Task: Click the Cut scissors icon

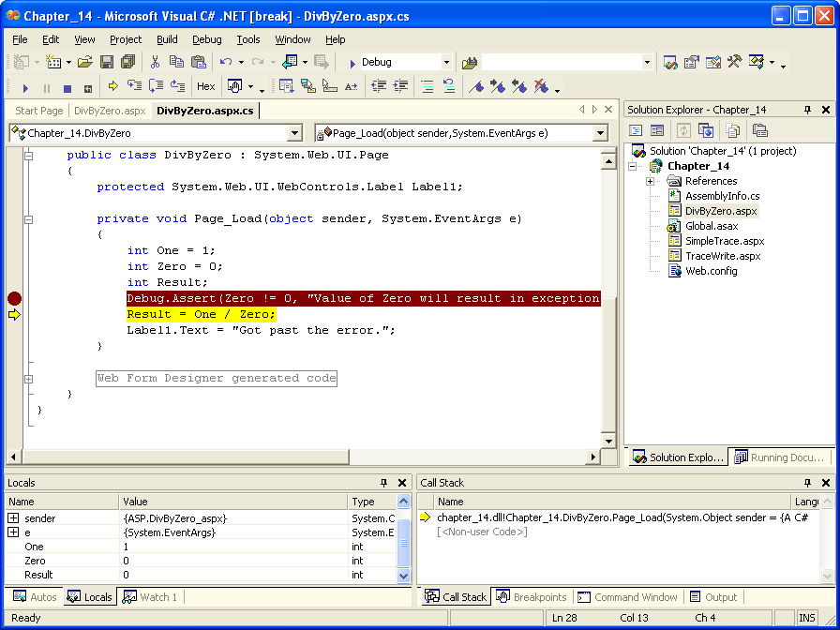Action: pos(155,62)
